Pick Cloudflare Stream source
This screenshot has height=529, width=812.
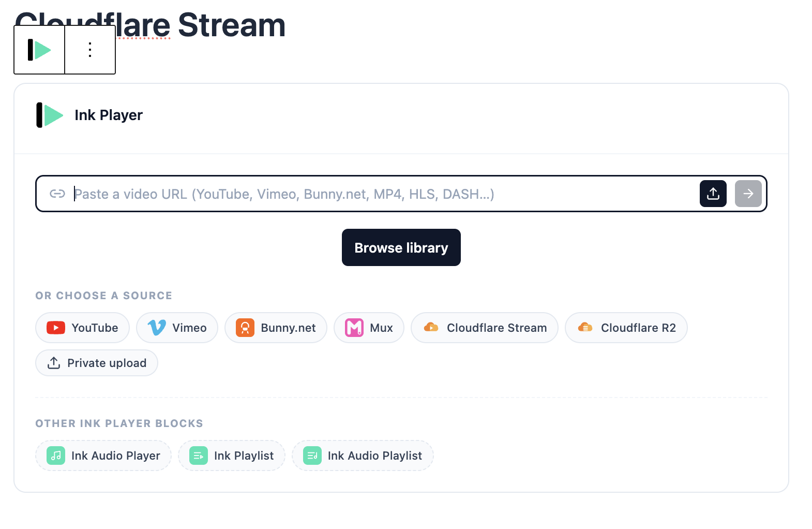485,328
